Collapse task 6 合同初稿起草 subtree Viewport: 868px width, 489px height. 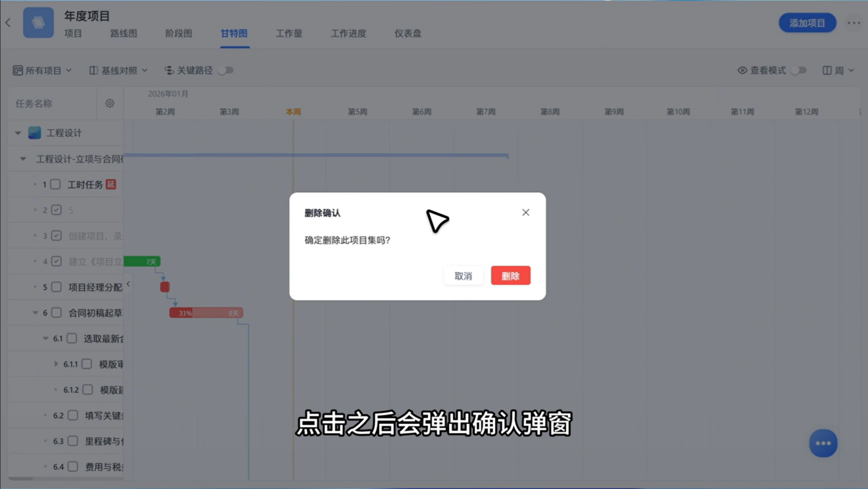(x=36, y=313)
